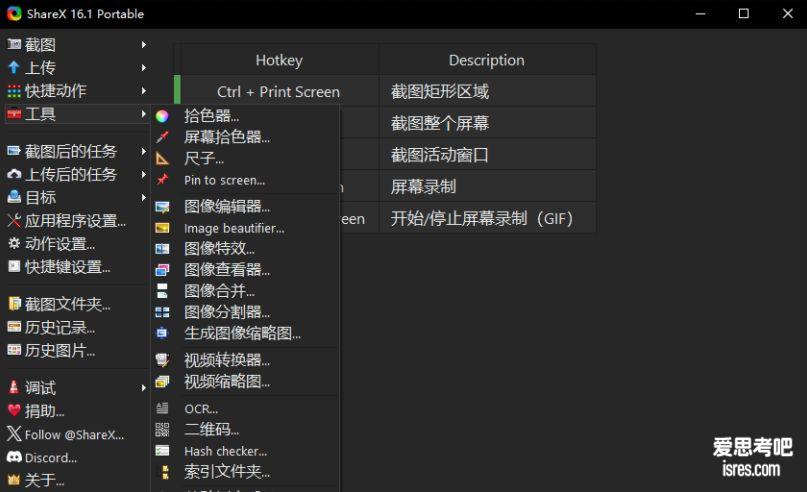
Task: Select the 截图整个屏幕 description cell
Action: 487,123
